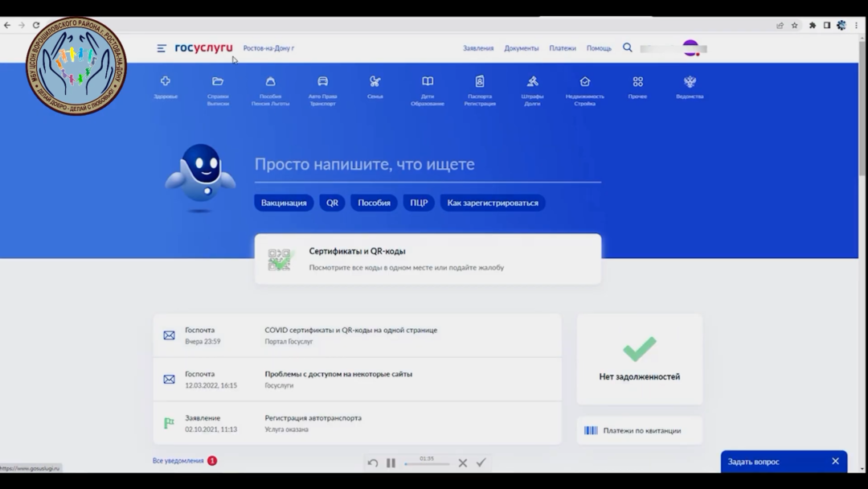Open the Справки Выписки category
868x489 pixels.
coord(218,90)
